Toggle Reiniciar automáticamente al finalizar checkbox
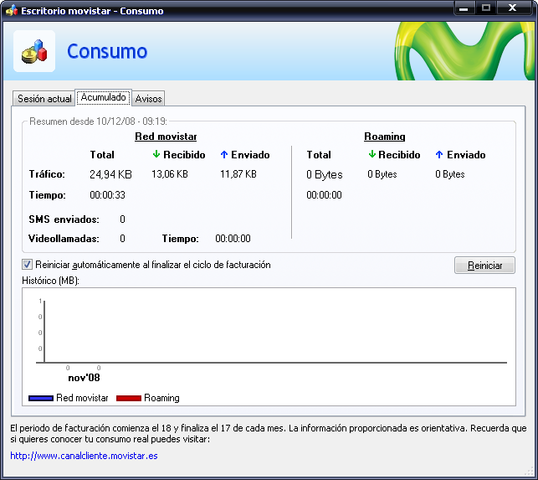Screen dimensions: 538x480 coord(27,265)
